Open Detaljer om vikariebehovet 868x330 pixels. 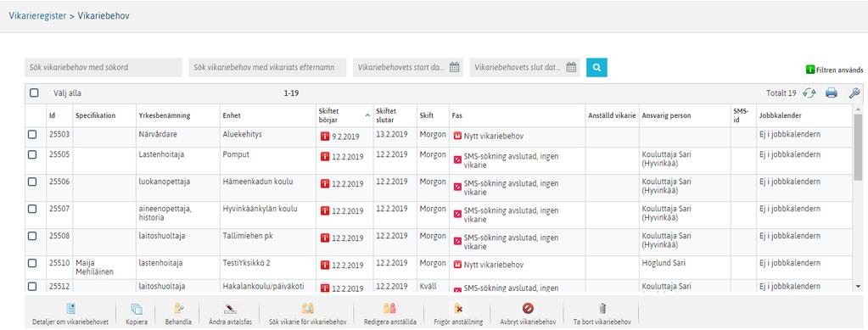click(70, 314)
